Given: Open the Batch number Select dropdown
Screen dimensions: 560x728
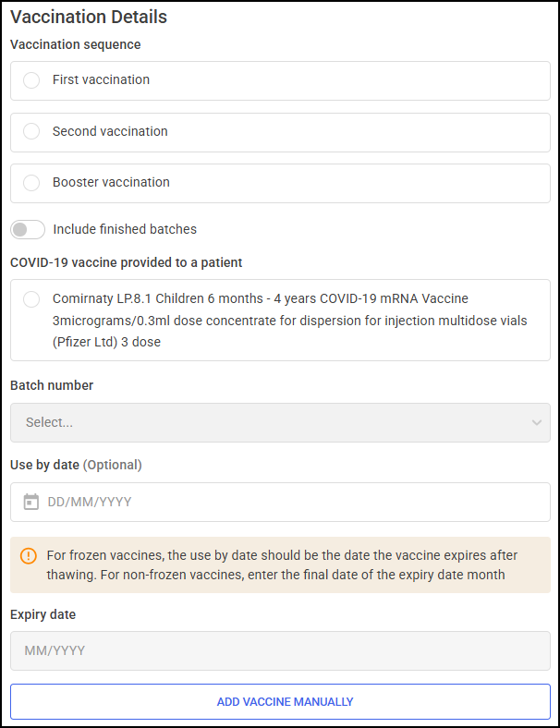Looking at the screenshot, I should click(x=281, y=422).
